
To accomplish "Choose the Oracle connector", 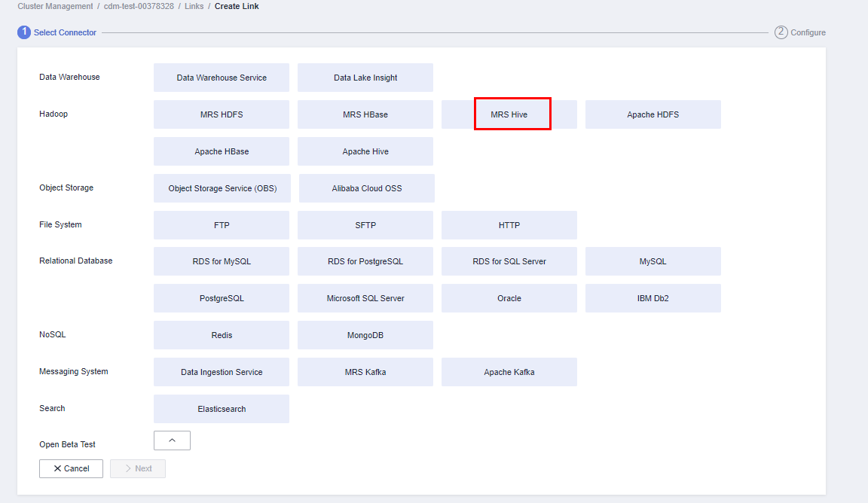I will 509,298.
